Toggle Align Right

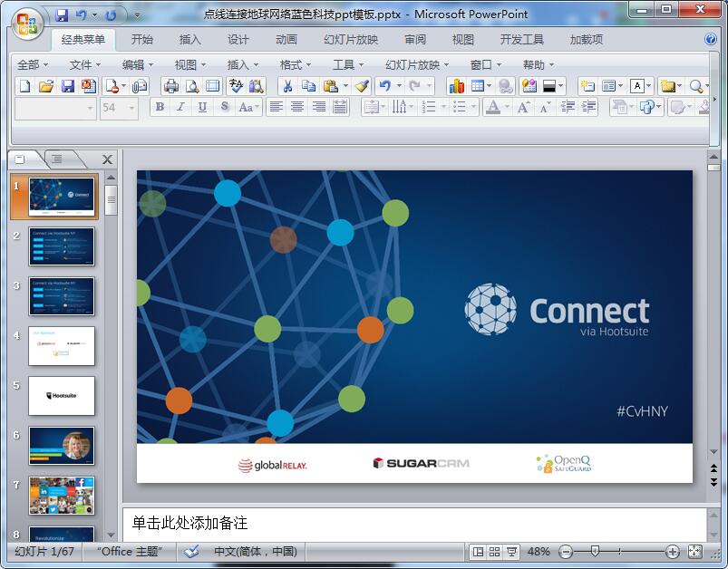pos(319,108)
